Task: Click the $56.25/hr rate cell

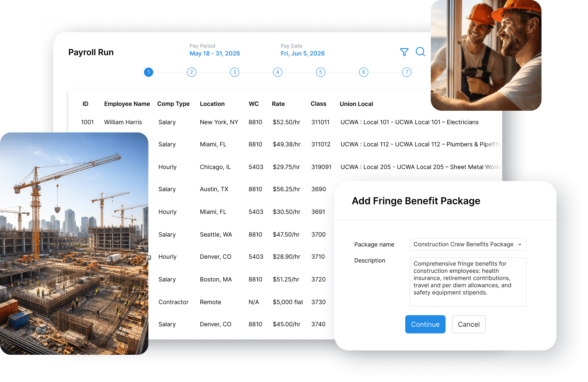Action: pyautogui.click(x=286, y=189)
